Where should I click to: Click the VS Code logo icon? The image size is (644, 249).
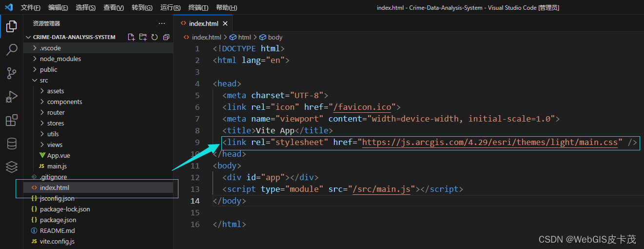pyautogui.click(x=8, y=7)
